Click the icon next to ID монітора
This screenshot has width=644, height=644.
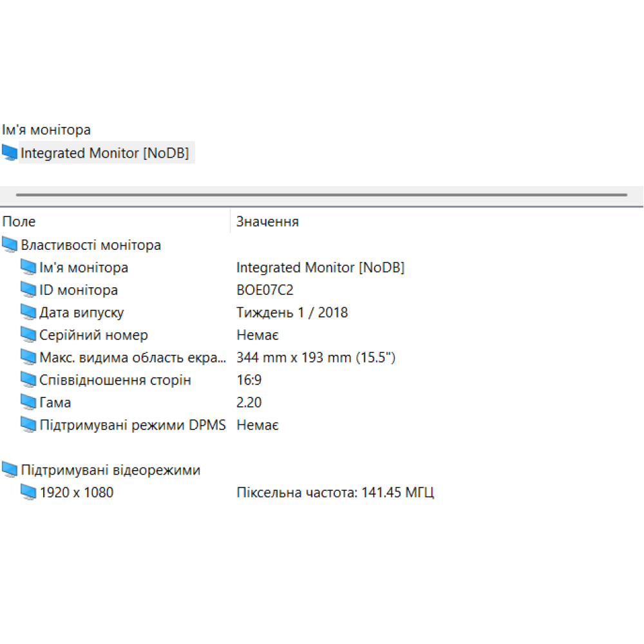click(x=28, y=289)
